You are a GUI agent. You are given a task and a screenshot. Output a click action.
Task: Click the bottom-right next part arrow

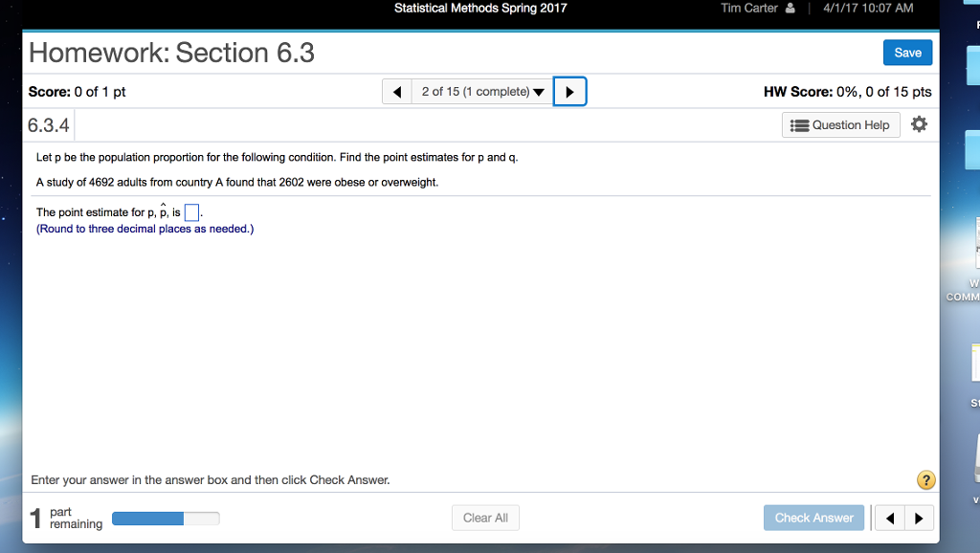919,519
